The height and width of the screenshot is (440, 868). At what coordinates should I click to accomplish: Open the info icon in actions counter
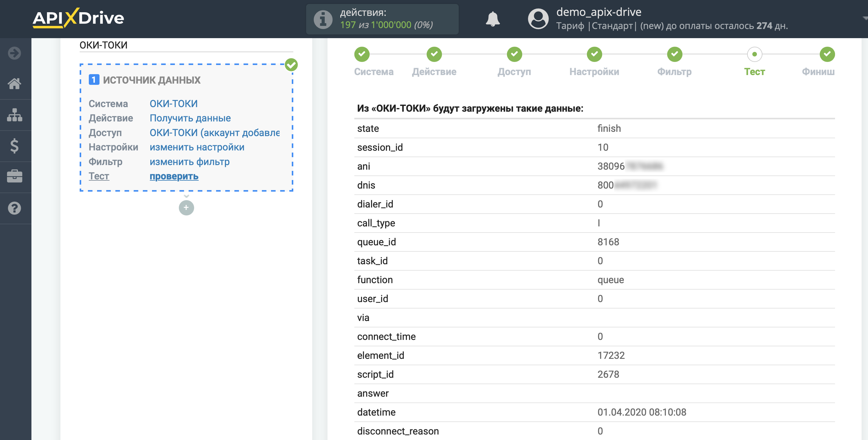(323, 19)
